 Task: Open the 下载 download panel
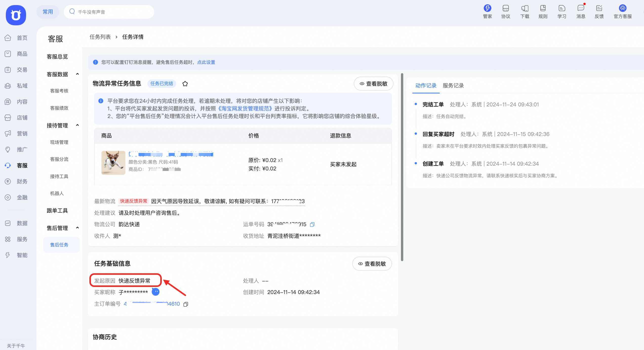[525, 11]
